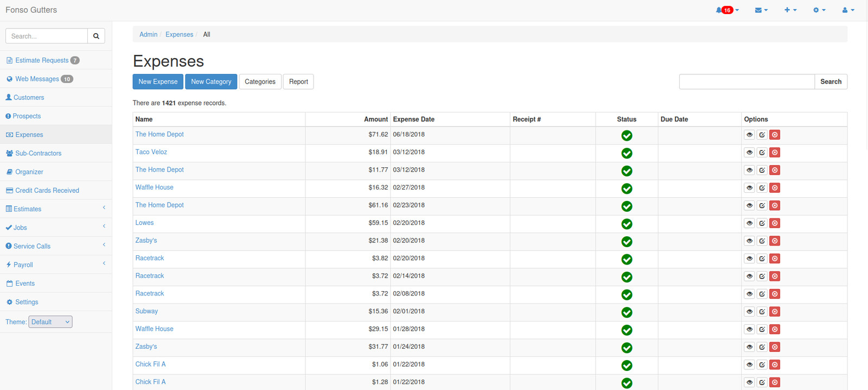Expand the Estimates sidebar menu

coord(56,209)
